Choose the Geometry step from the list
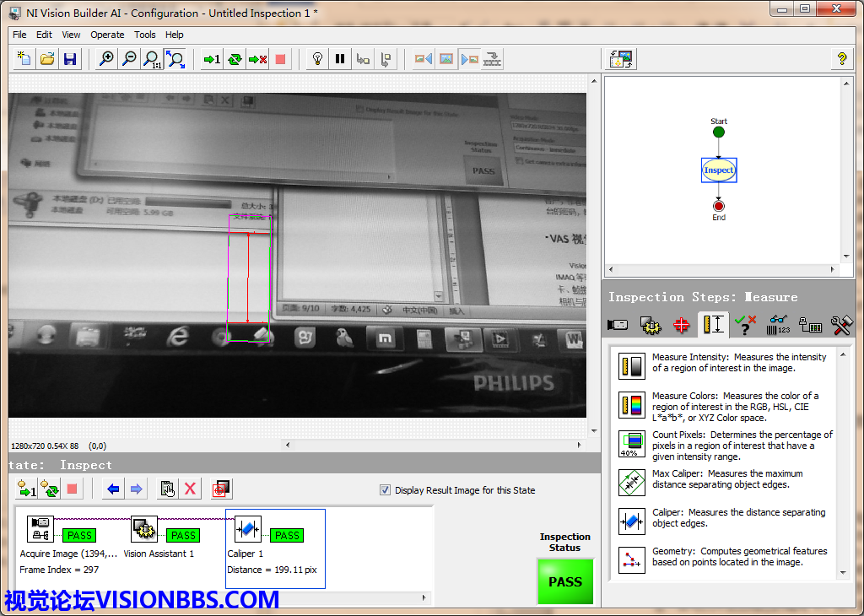Screen dimensions: 864x616 point(631,559)
